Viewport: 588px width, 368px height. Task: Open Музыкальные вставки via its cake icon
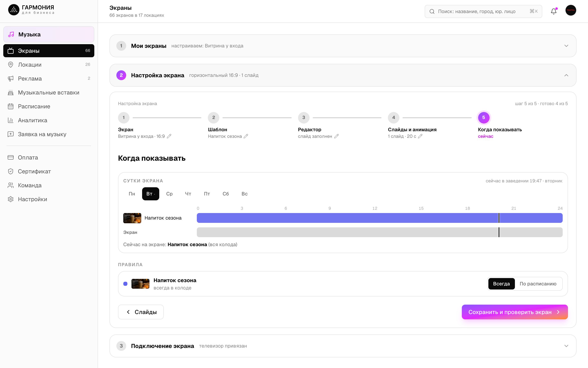(11, 92)
